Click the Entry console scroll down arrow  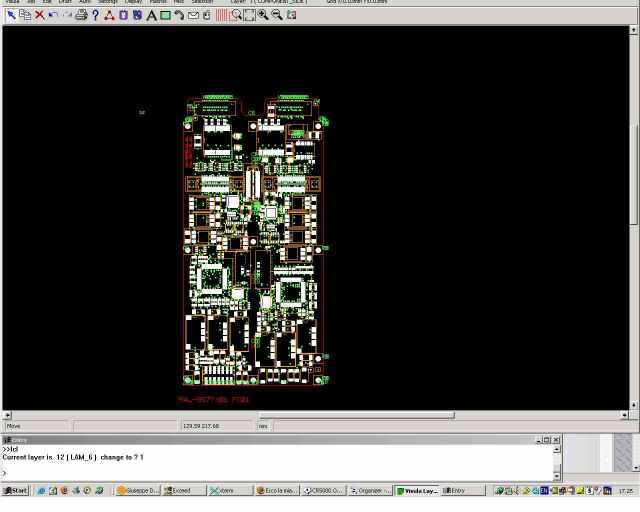557,476
